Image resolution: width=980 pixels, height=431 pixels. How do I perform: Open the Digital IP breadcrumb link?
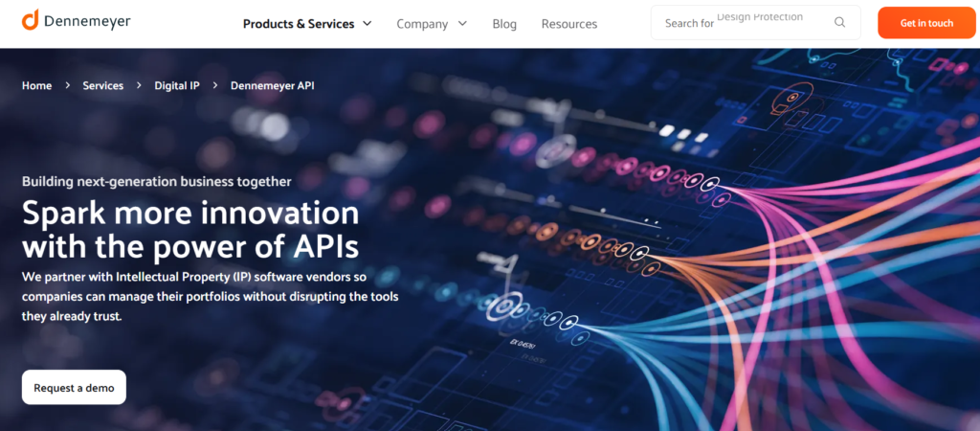(x=177, y=85)
